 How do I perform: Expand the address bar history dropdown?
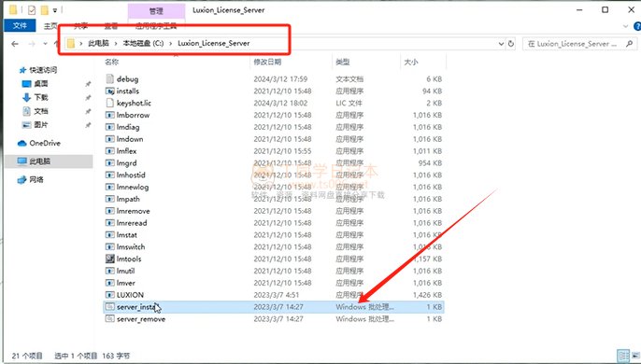tap(501, 44)
